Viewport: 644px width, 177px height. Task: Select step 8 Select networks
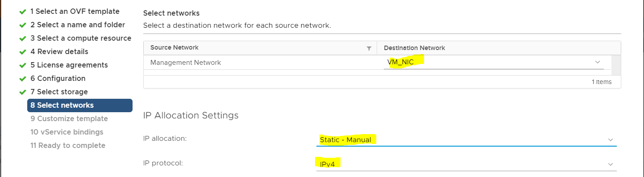(x=80, y=105)
